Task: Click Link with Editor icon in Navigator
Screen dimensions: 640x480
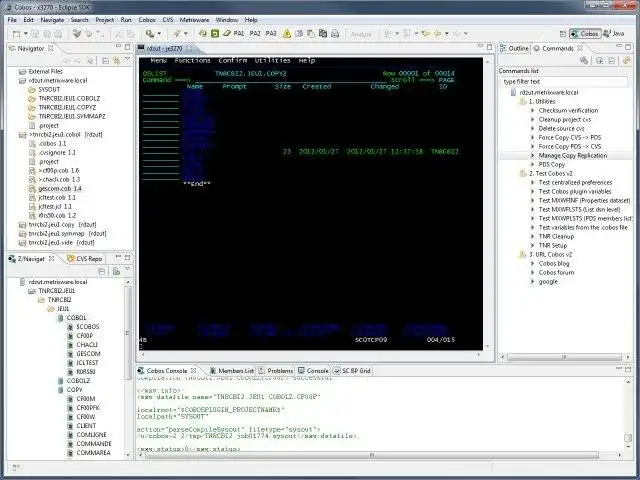Action: (x=116, y=60)
